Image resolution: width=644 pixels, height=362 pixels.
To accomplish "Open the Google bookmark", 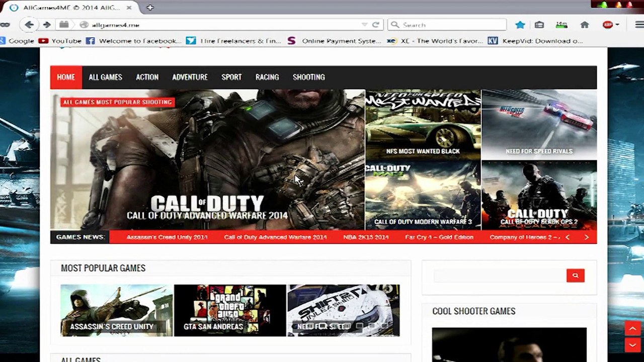I will (x=17, y=41).
